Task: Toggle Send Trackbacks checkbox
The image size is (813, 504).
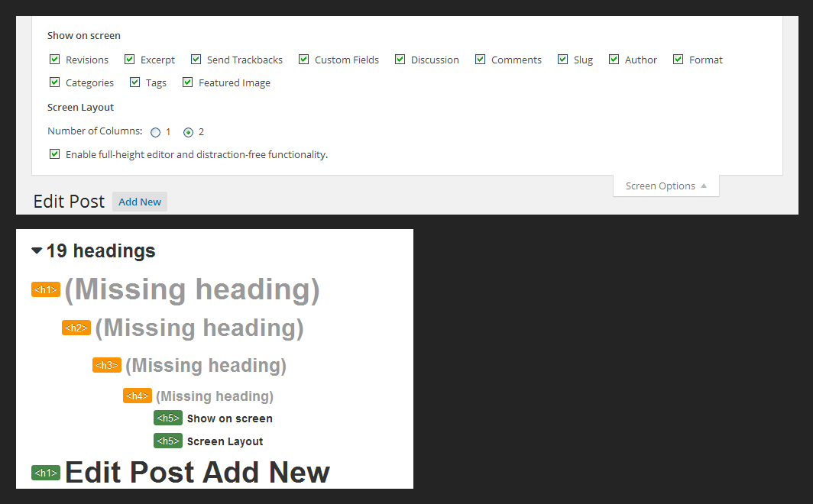Action: click(196, 60)
